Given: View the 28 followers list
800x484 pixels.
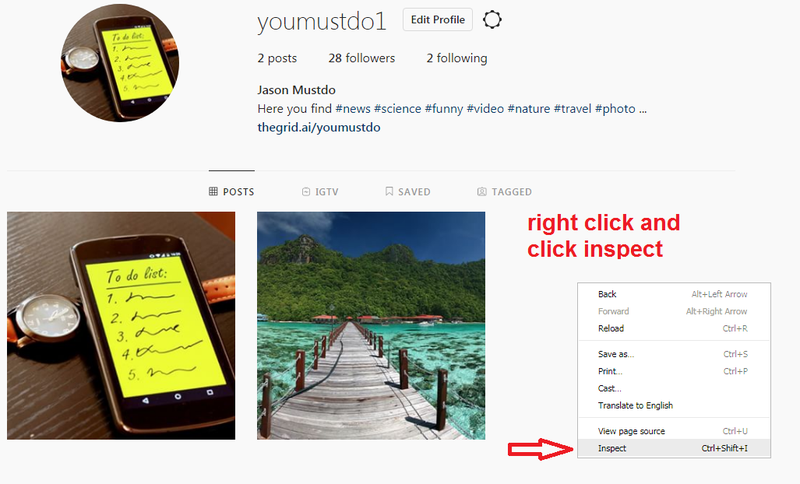Looking at the screenshot, I should pyautogui.click(x=362, y=58).
